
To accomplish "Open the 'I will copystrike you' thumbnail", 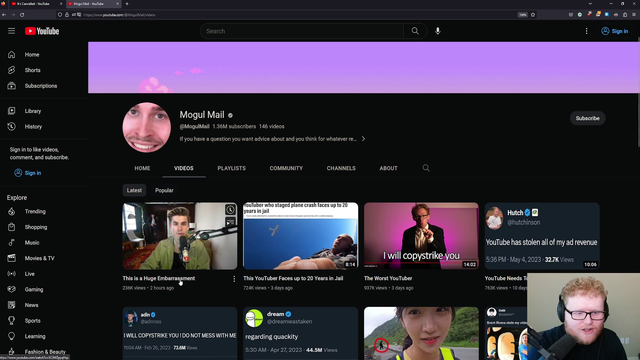I will coord(421,236).
